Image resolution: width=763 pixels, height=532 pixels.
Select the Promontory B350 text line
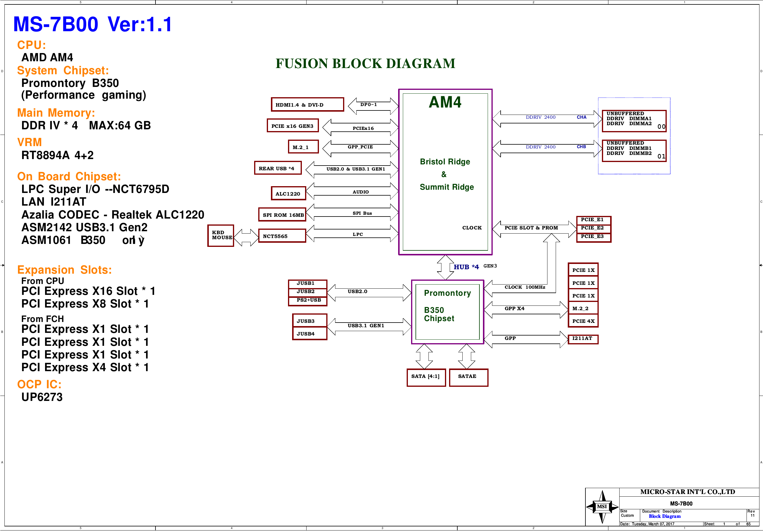70,83
